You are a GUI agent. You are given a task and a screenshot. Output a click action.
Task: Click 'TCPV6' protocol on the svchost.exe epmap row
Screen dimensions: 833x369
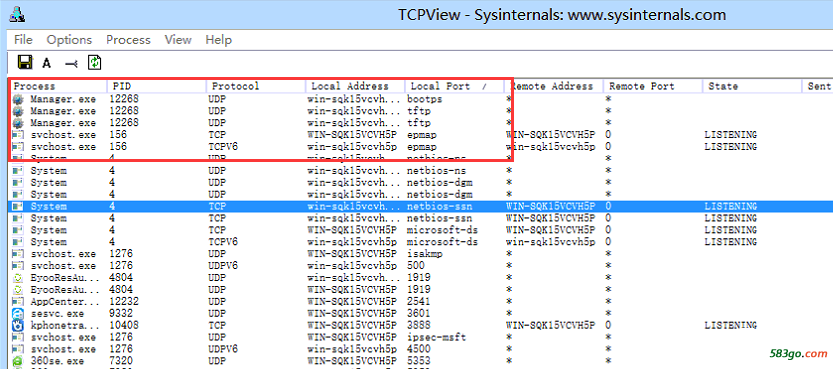(x=223, y=147)
